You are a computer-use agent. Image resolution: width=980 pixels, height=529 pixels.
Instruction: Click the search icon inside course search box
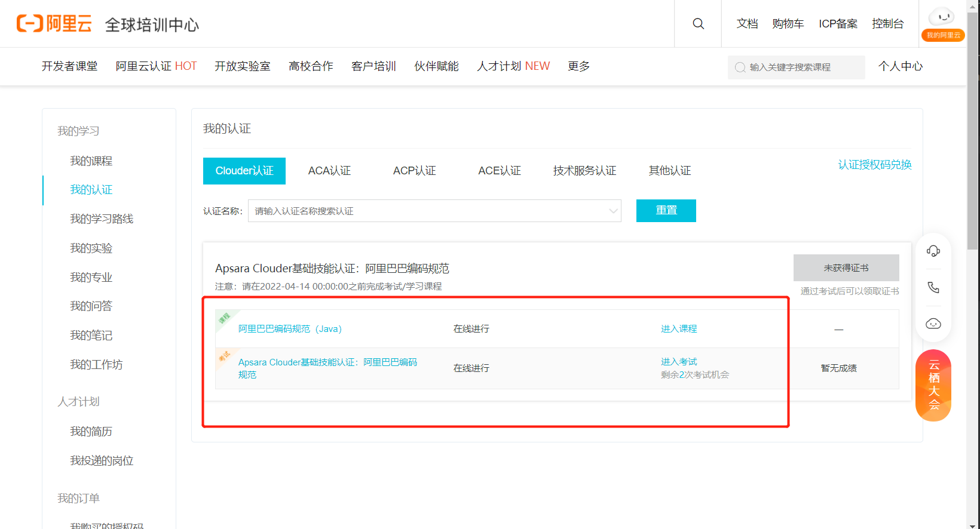tap(740, 67)
